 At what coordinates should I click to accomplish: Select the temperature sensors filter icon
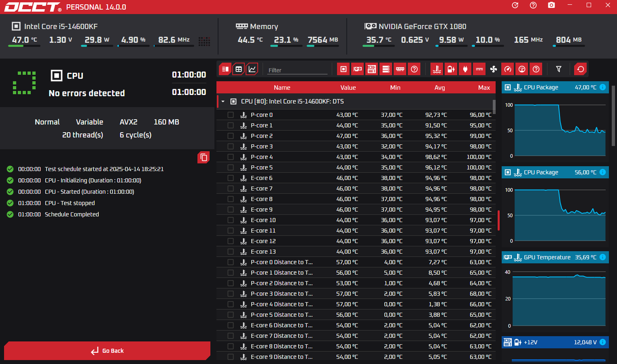[x=437, y=69]
